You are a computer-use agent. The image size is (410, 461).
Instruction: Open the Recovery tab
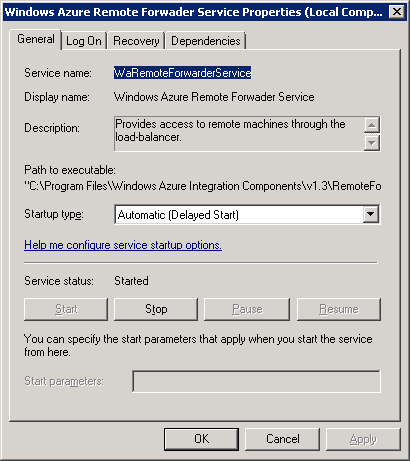pyautogui.click(x=136, y=41)
